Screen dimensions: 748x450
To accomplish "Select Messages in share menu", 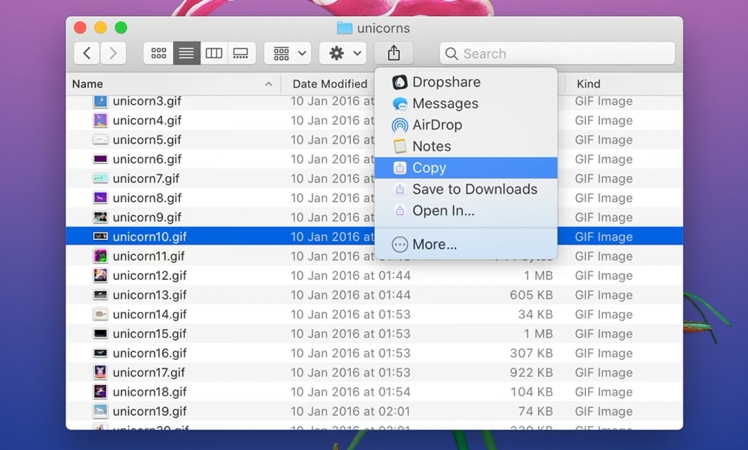I will (445, 104).
